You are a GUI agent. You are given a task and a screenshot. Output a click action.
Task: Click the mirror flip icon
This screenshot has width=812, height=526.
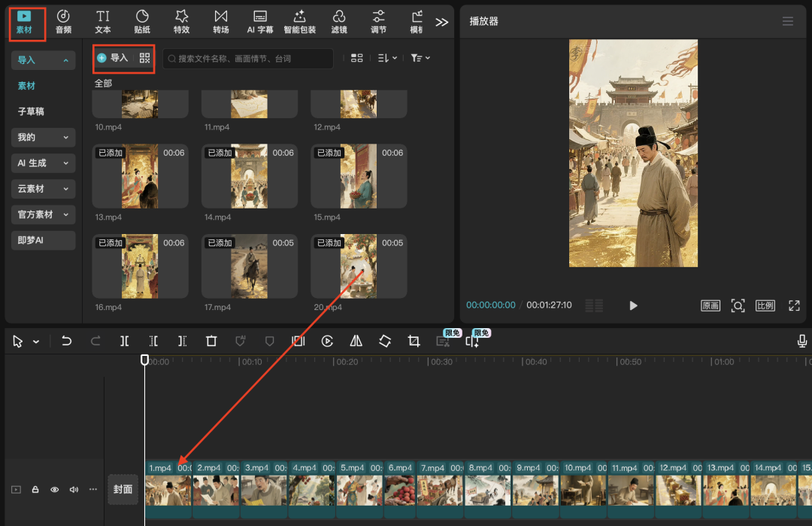[x=356, y=341]
